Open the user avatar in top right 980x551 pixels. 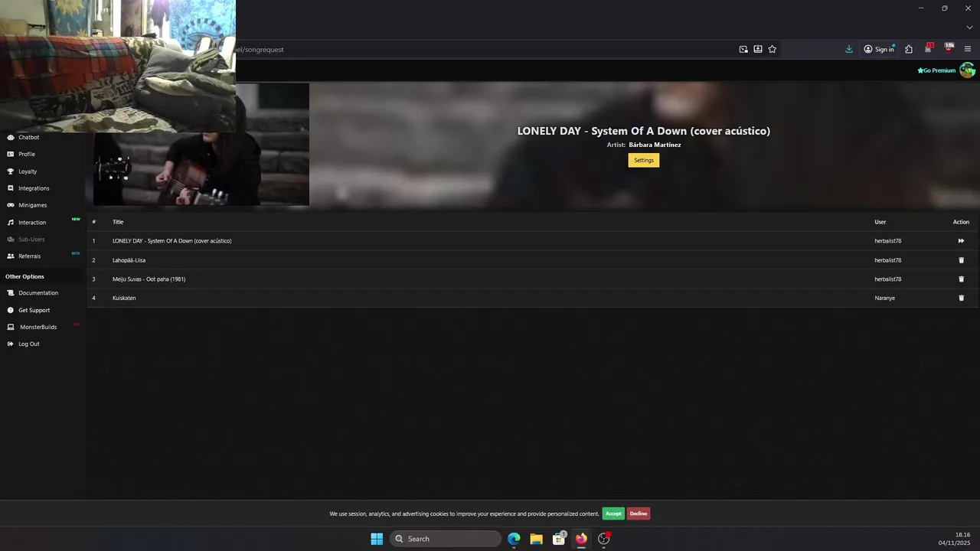point(967,70)
